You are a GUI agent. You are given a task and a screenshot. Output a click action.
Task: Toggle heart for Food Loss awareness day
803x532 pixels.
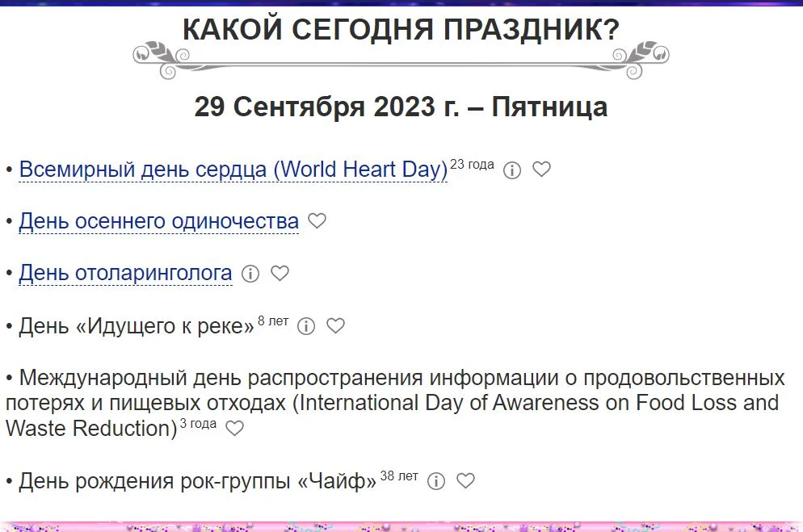(x=236, y=429)
